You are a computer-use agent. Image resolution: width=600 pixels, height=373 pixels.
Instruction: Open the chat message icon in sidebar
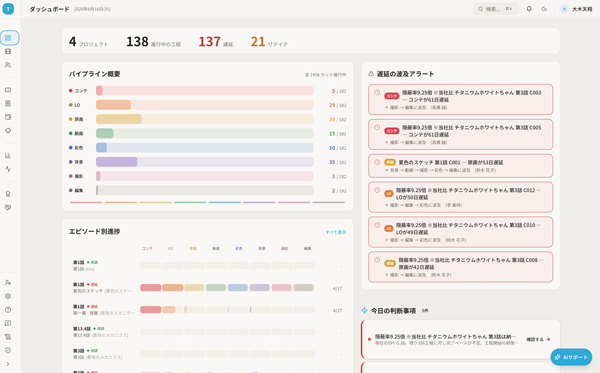[8, 323]
